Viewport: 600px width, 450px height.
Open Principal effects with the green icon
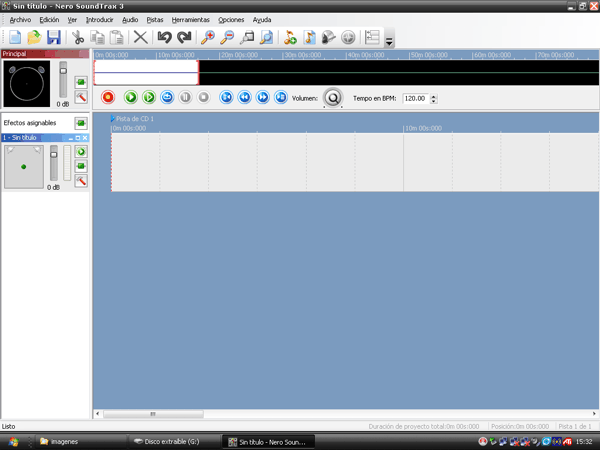pos(81,82)
